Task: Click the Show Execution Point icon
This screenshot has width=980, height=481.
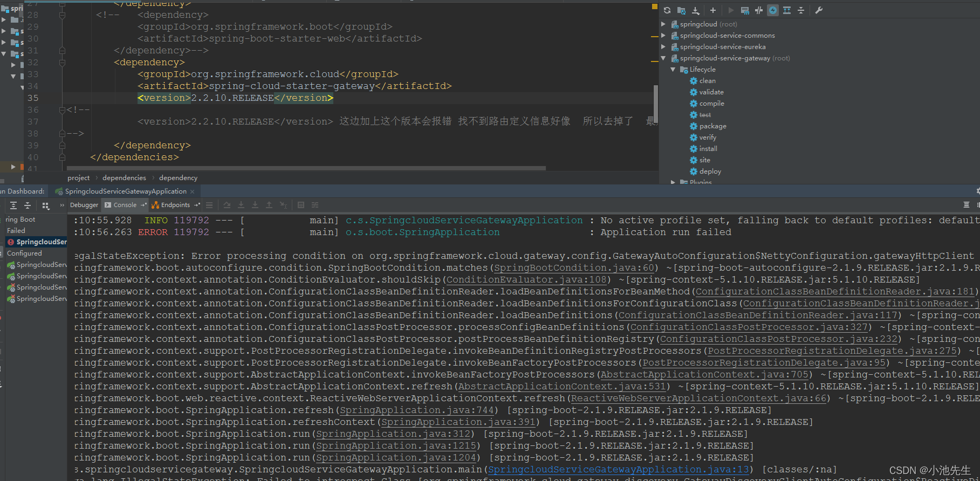Action: click(x=209, y=205)
